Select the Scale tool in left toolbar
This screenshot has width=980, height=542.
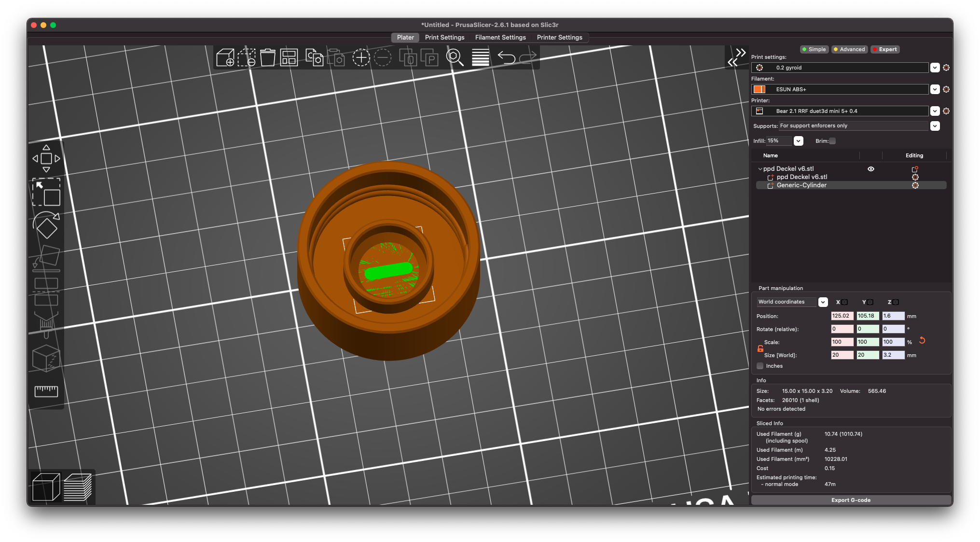46,192
